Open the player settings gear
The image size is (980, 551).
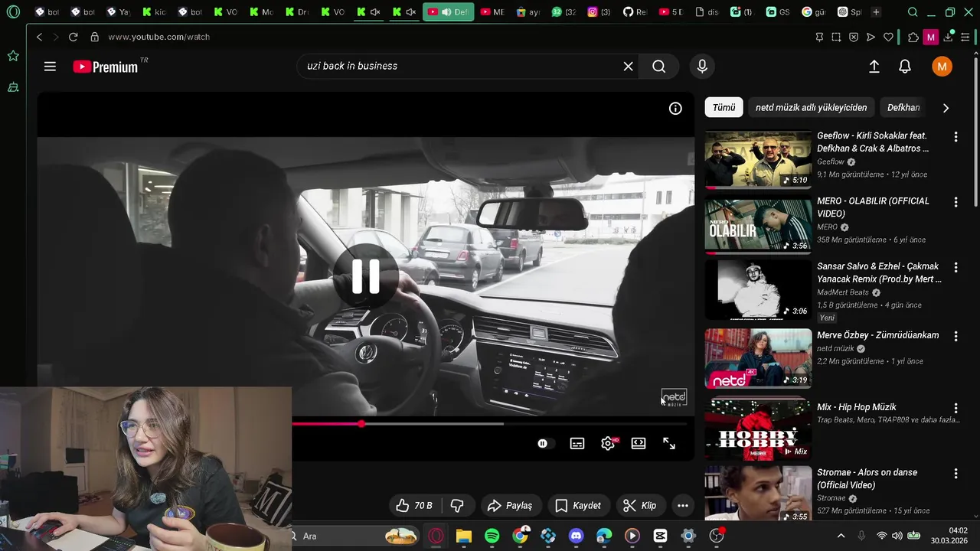pyautogui.click(x=609, y=443)
